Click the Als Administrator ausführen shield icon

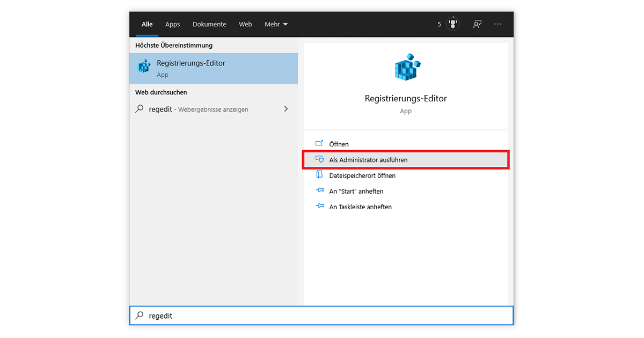pyautogui.click(x=319, y=159)
